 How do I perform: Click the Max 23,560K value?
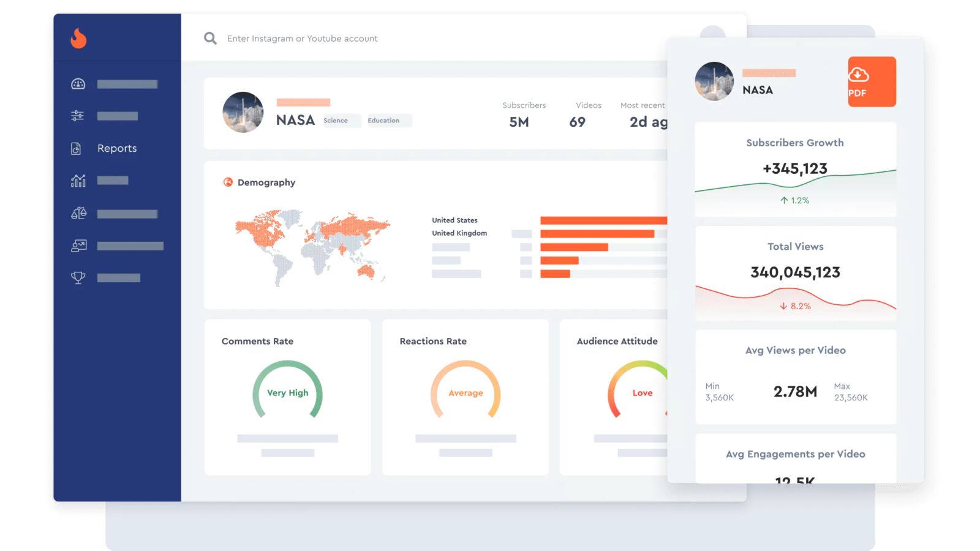[x=851, y=397]
